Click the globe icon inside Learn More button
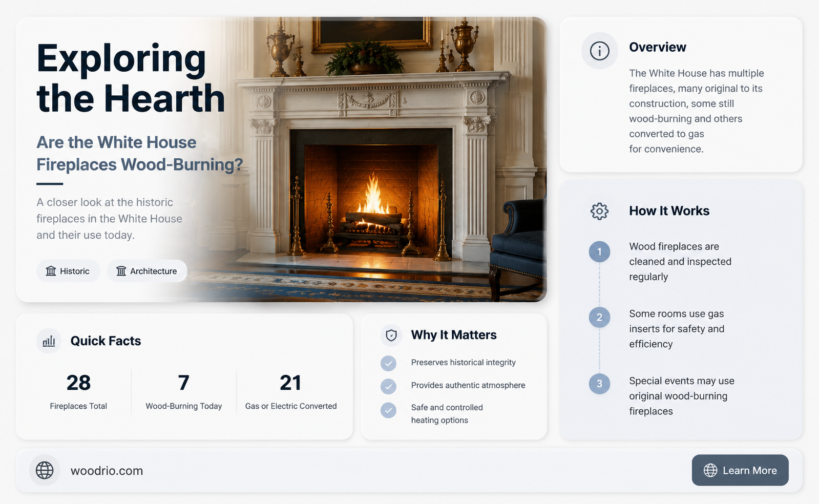The image size is (819, 504). click(710, 470)
